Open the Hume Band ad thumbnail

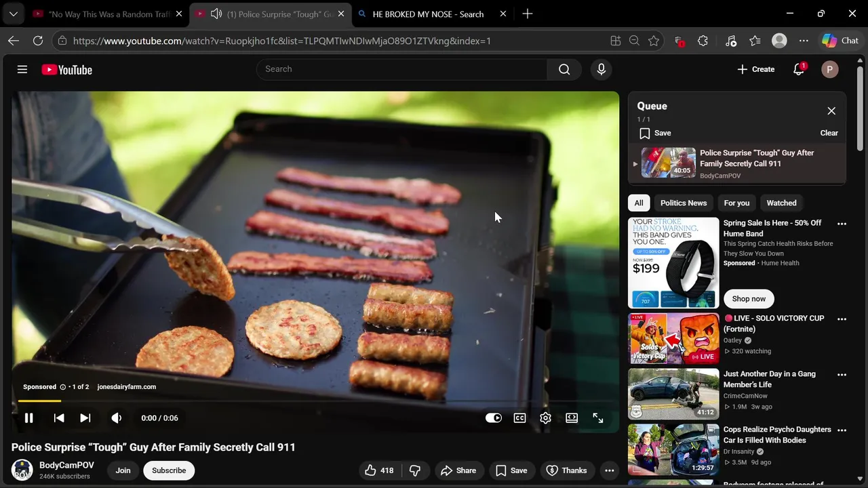(x=673, y=263)
